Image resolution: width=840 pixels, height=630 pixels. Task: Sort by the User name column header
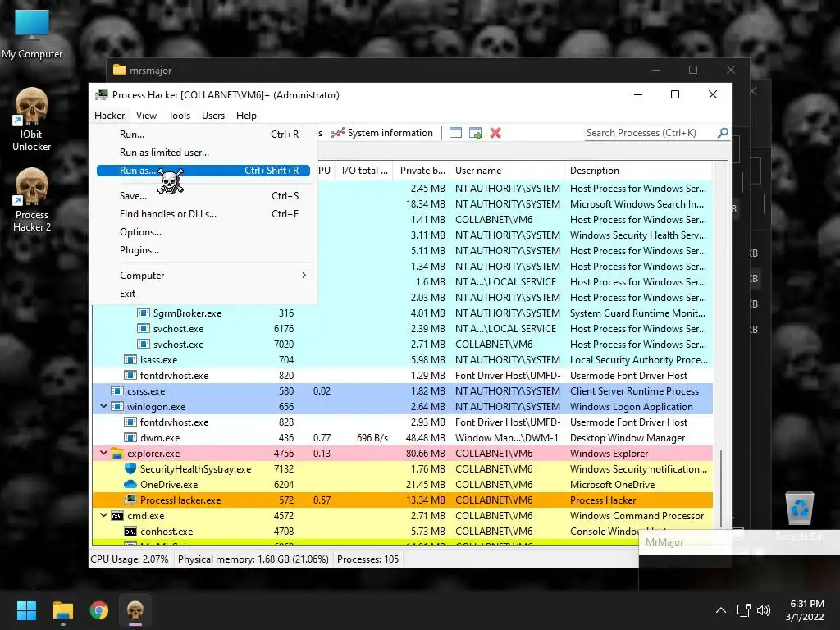(x=507, y=171)
